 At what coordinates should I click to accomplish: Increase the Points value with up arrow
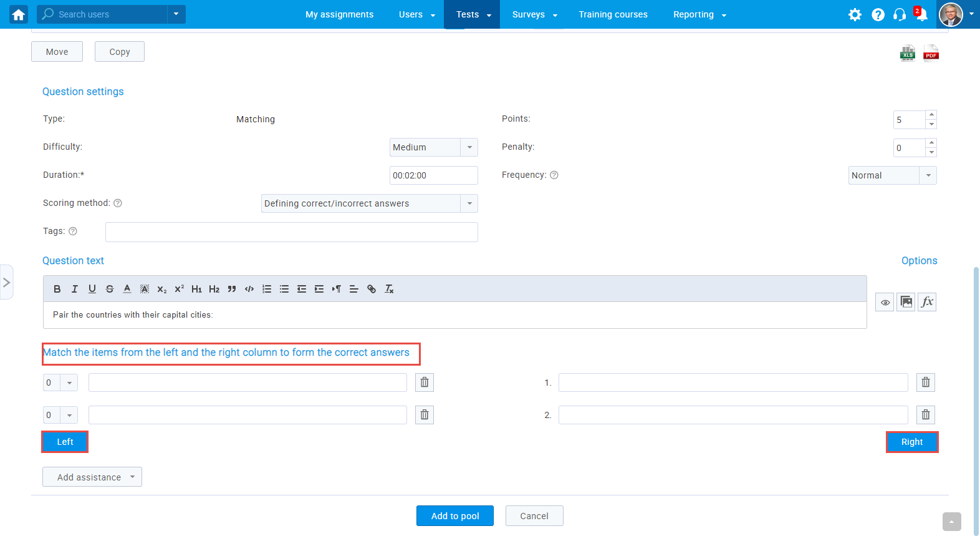[x=931, y=115]
